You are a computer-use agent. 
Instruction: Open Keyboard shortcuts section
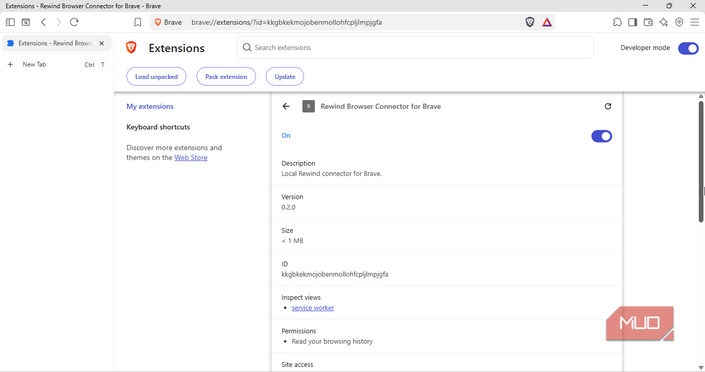[x=158, y=127]
